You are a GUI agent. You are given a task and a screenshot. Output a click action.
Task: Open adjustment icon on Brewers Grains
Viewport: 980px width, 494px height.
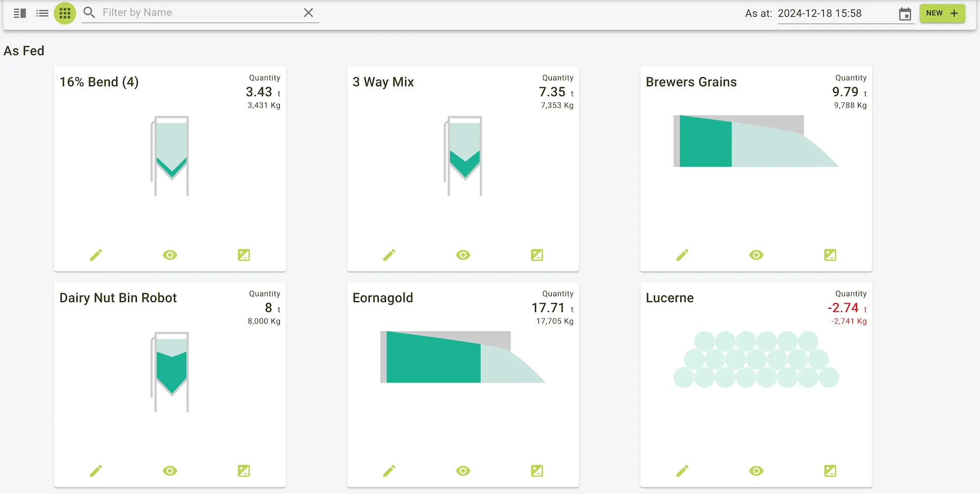[x=830, y=255]
